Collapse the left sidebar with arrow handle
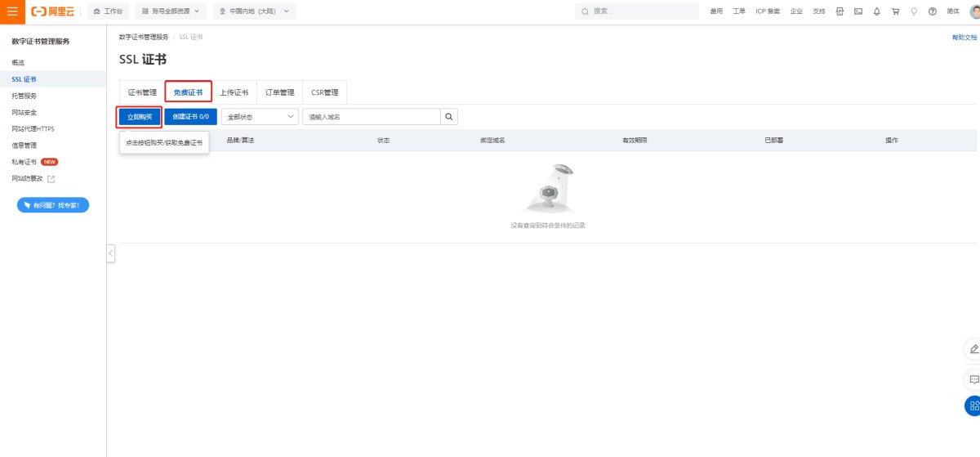 click(x=111, y=254)
